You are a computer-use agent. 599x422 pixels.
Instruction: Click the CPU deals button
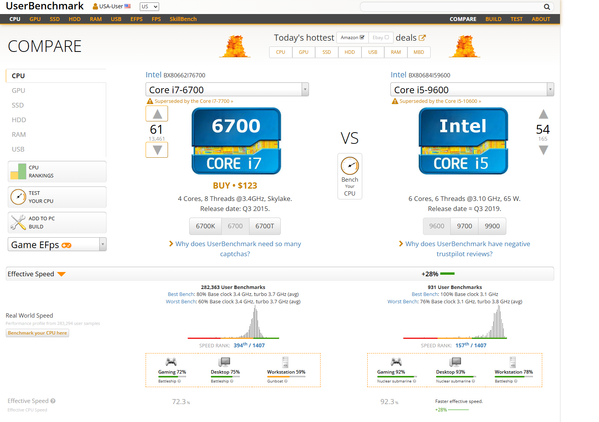click(x=281, y=52)
